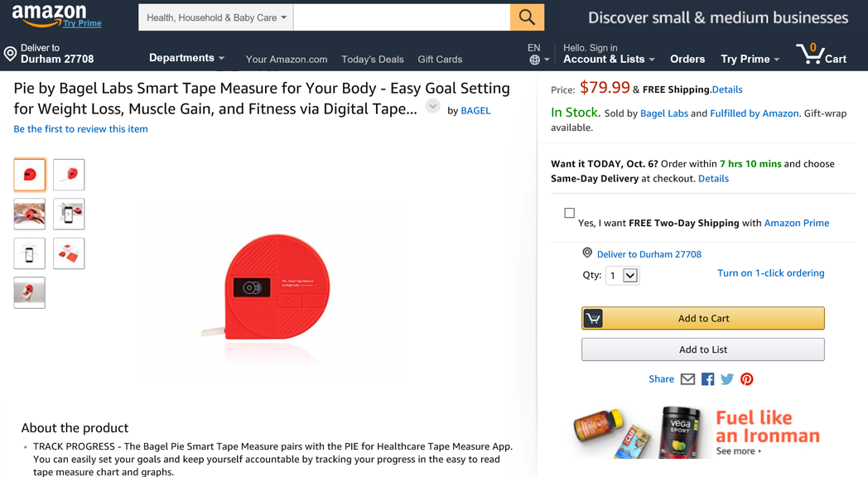This screenshot has height=477, width=868.
Task: Click the Amazon logo
Action: (x=50, y=14)
